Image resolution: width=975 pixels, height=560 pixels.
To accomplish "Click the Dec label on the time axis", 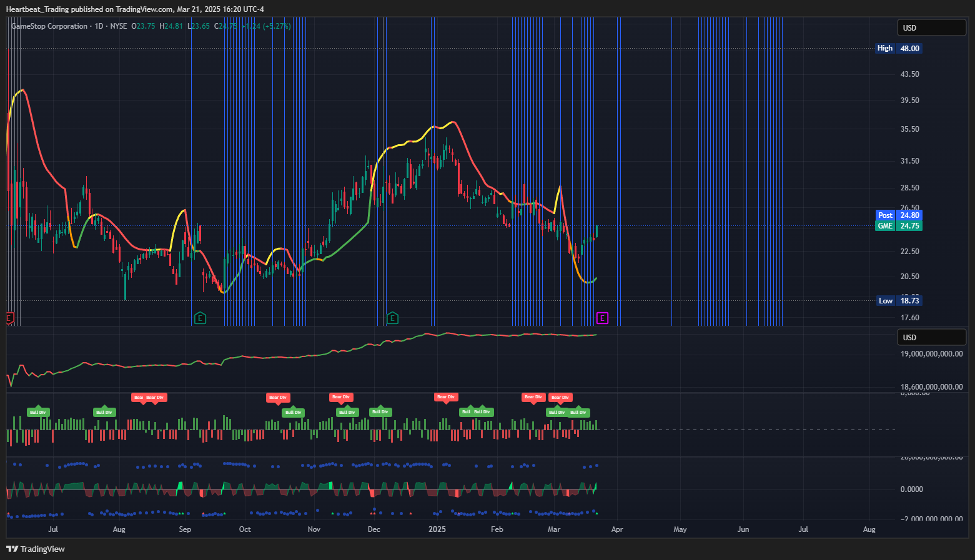I will (x=374, y=529).
